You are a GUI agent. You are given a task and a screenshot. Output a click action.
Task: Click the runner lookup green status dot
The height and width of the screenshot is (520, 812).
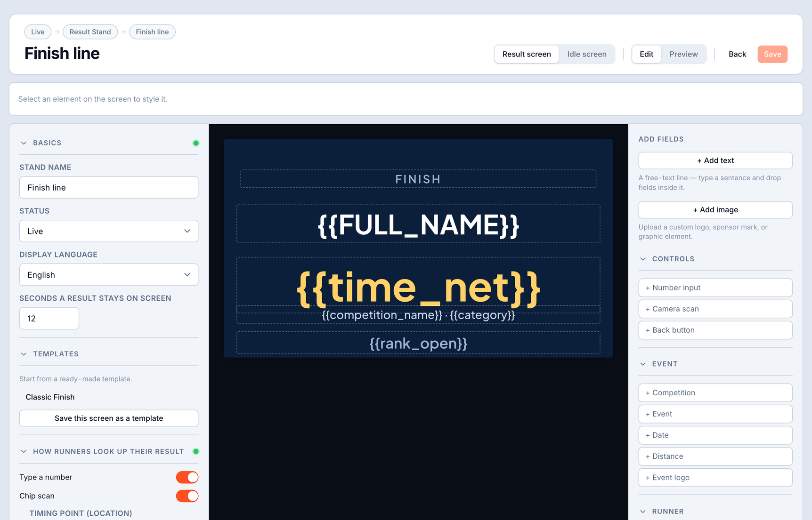point(196,451)
